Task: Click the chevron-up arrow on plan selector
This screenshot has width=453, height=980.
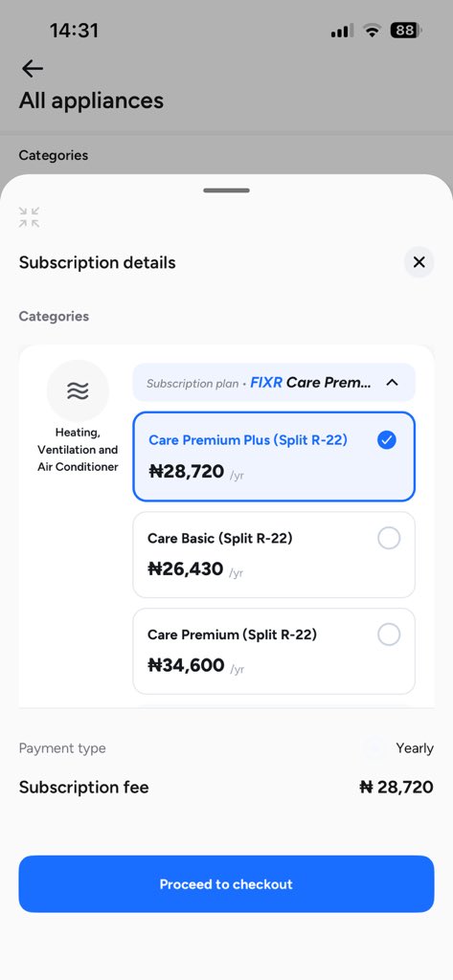Action: (393, 383)
